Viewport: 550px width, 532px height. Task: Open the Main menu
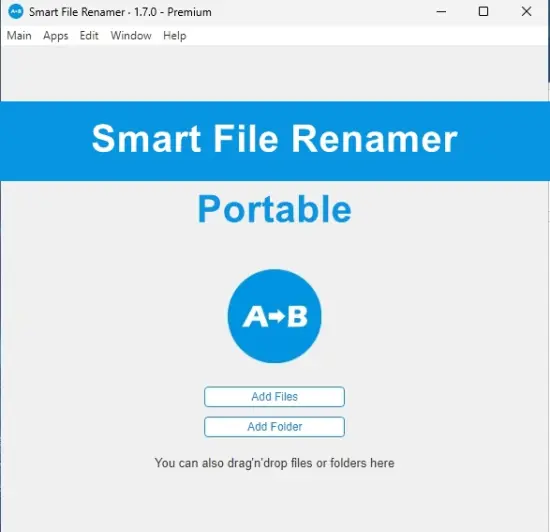pyautogui.click(x=19, y=35)
